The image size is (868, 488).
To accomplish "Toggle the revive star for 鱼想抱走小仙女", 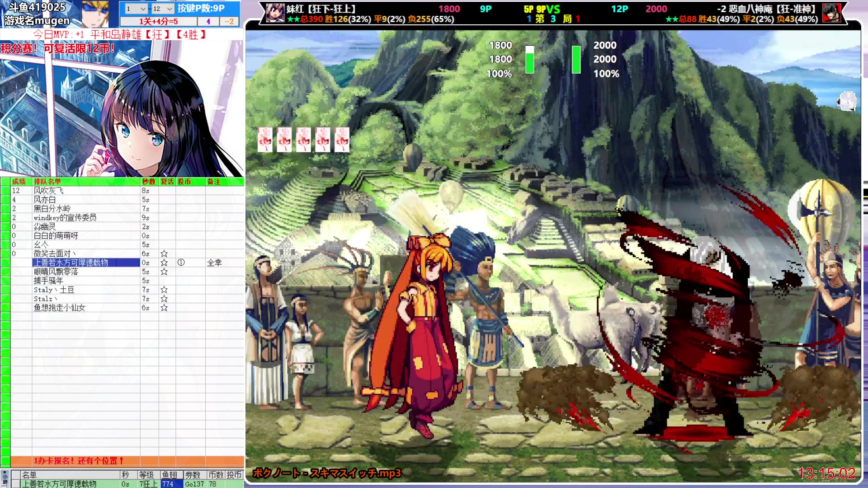I will 164,308.
